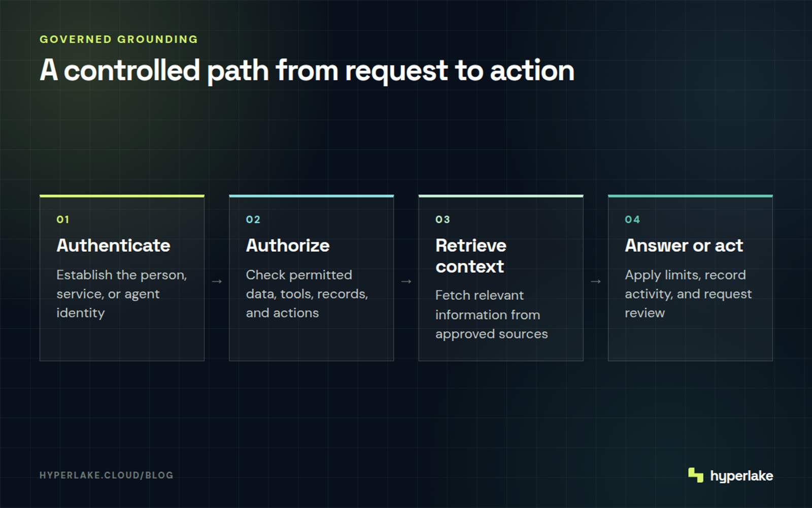Select the 04 step number
The height and width of the screenshot is (508, 812).
(x=632, y=219)
